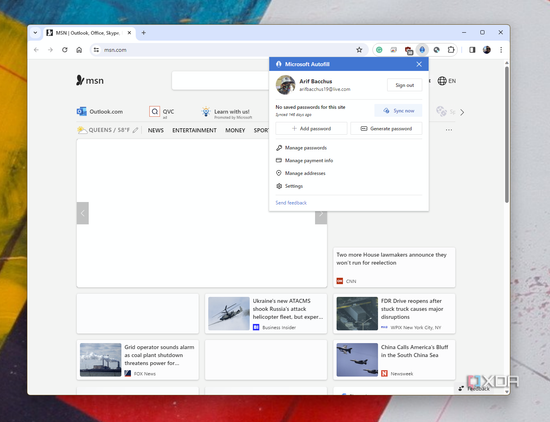
Task: Click the fighter jets thumbnail
Action: [357, 360]
